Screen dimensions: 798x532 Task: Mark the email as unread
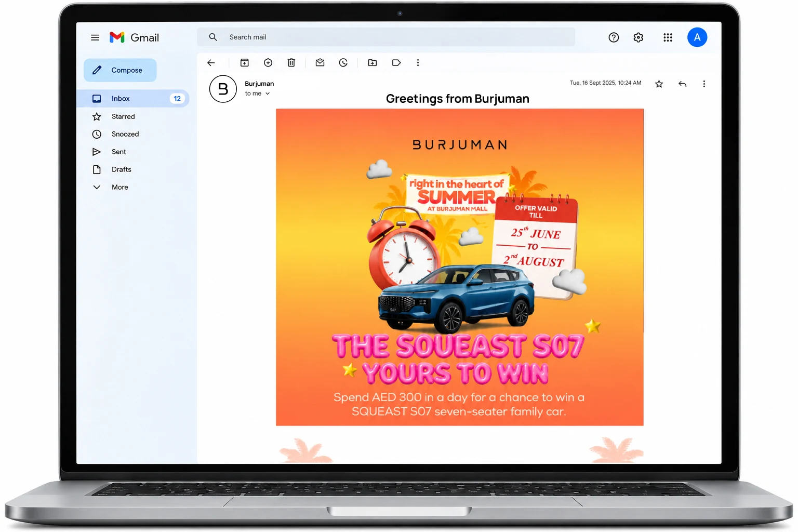tap(320, 63)
